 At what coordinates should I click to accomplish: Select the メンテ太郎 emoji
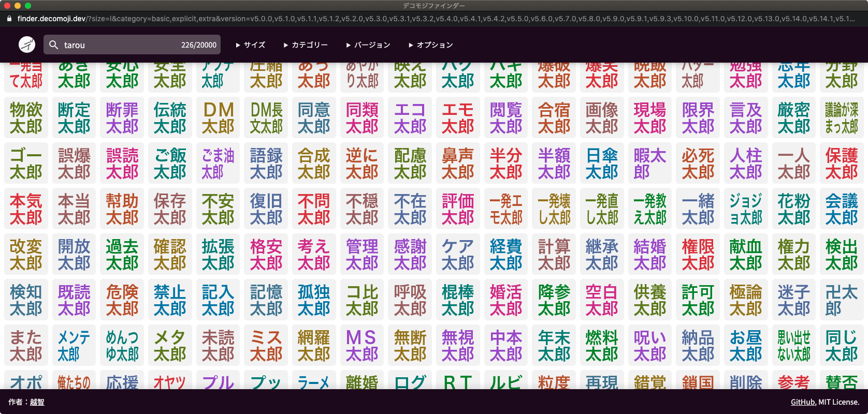click(74, 346)
